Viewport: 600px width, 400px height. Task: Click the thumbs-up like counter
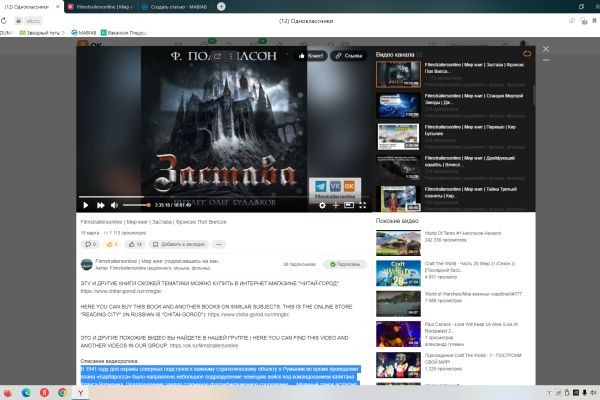135,244
